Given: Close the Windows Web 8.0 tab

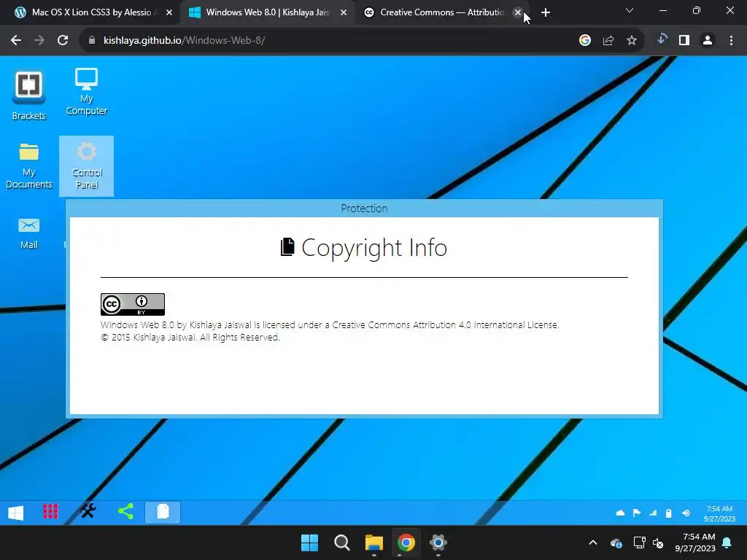Looking at the screenshot, I should click(x=344, y=13).
